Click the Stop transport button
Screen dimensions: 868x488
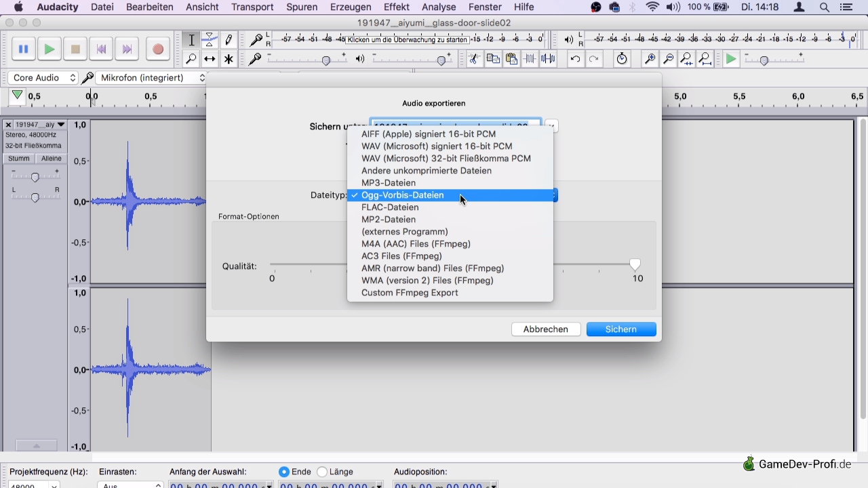(x=75, y=49)
